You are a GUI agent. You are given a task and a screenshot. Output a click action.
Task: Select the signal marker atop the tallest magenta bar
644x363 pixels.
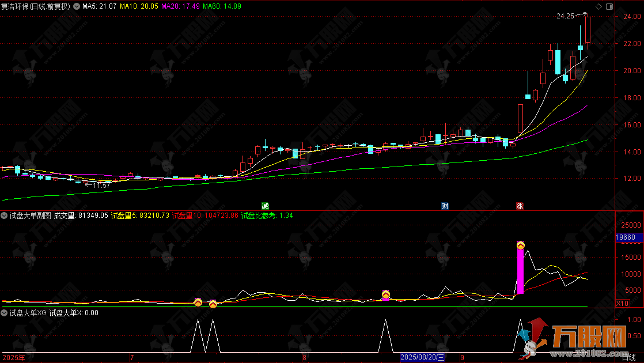[520, 245]
